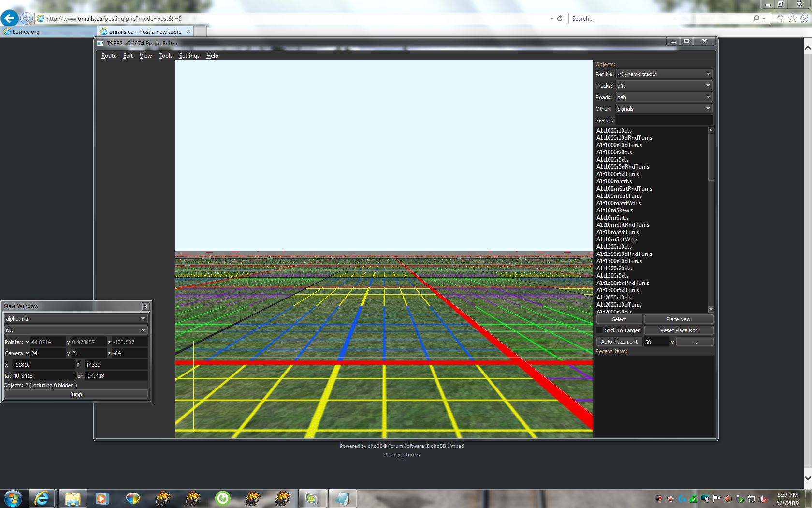Click the green circular taskbar icon
Screen dimensions: 812x508
222,498
